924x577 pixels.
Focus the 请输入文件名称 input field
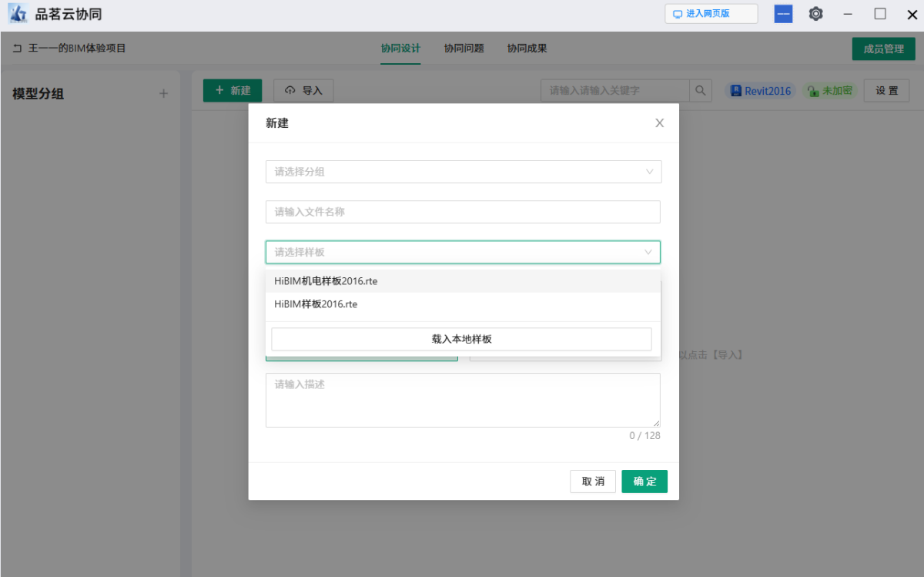point(463,212)
